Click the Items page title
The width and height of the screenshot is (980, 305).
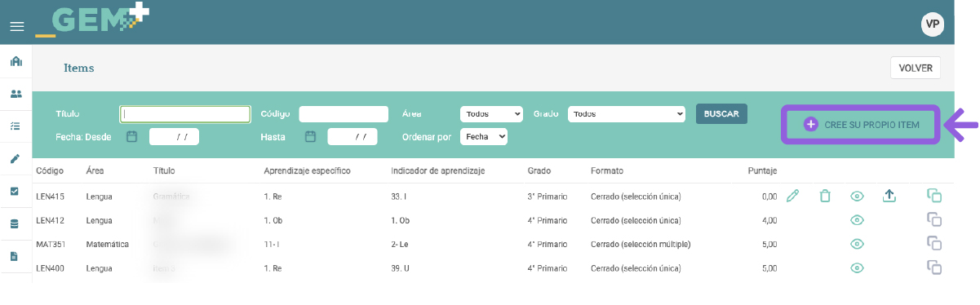tap(79, 69)
